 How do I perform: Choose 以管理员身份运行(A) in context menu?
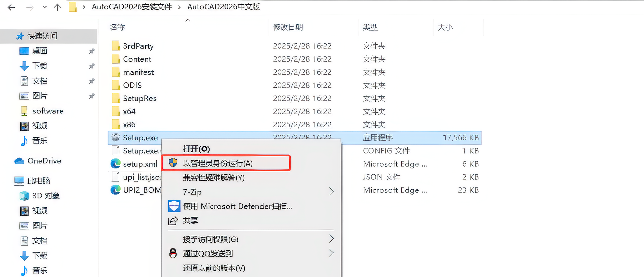tap(226, 163)
